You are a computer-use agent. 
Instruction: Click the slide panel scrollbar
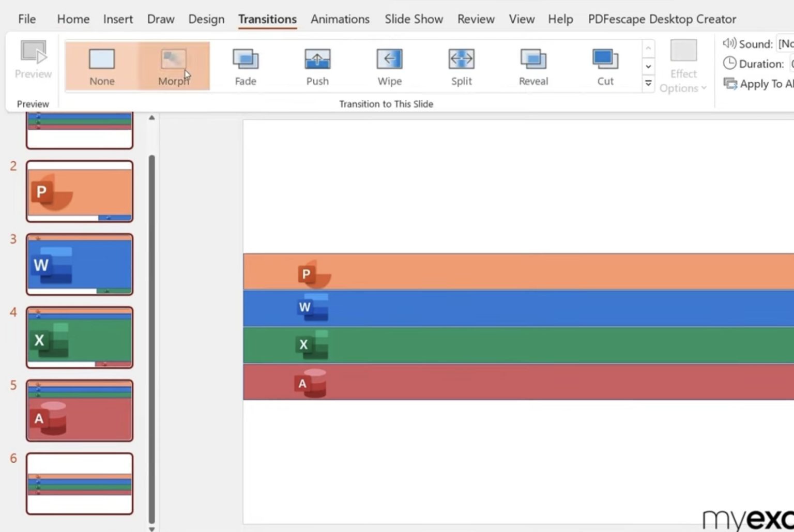151,321
